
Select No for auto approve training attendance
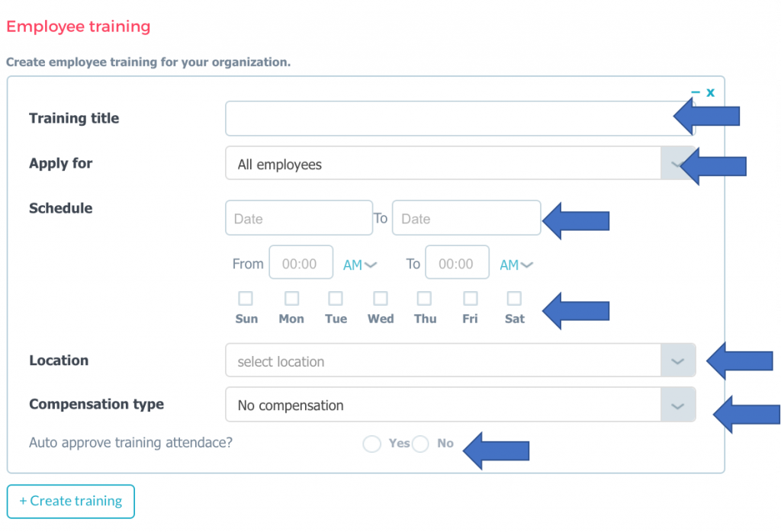(x=420, y=443)
